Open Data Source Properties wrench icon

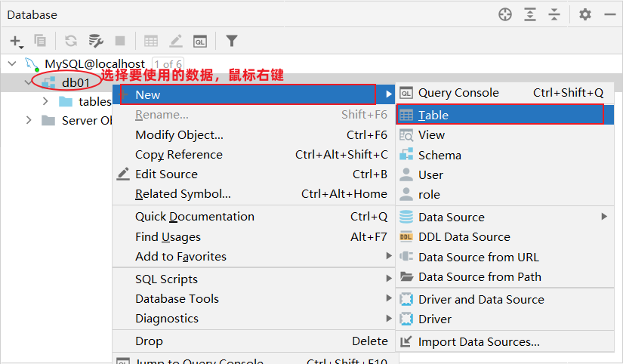pos(96,41)
